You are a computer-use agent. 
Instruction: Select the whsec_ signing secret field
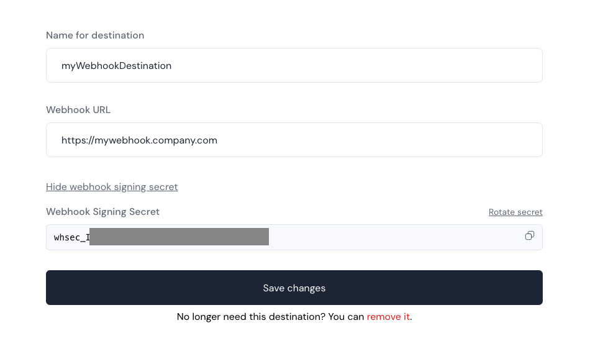tap(294, 237)
